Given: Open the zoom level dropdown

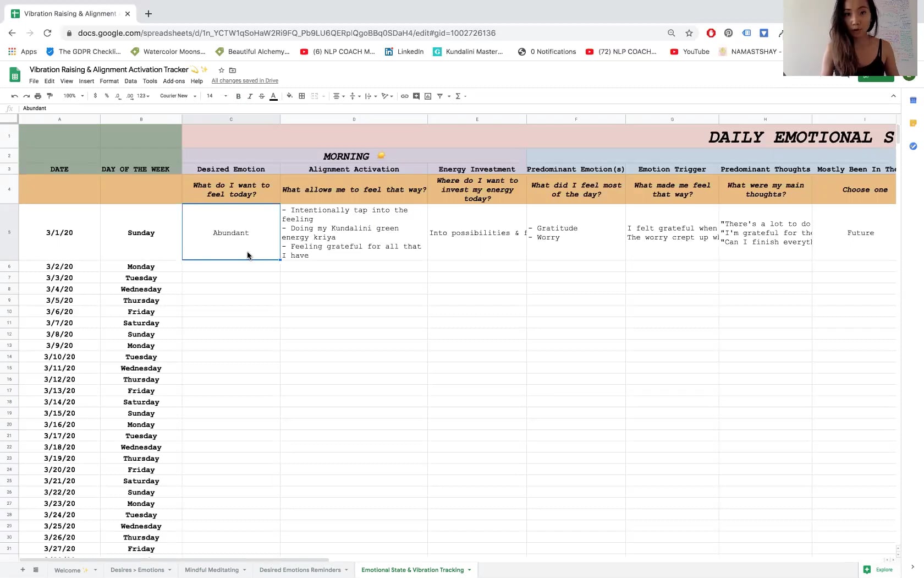Looking at the screenshot, I should 73,96.
